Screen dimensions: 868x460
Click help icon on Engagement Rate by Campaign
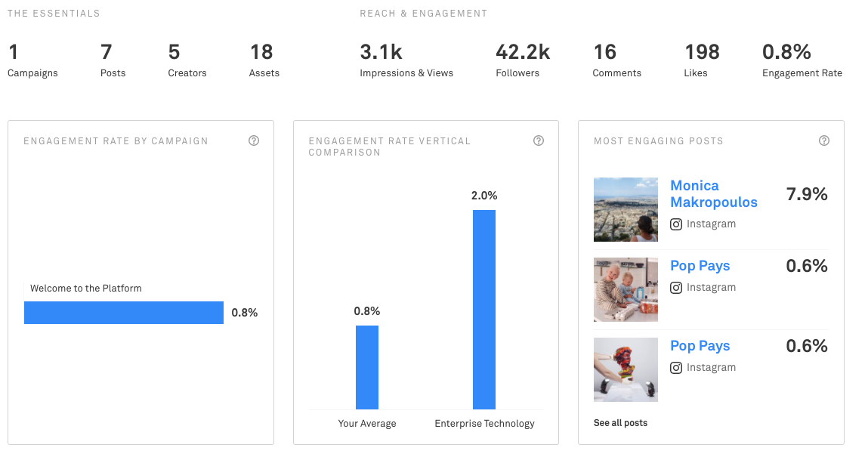click(x=254, y=140)
